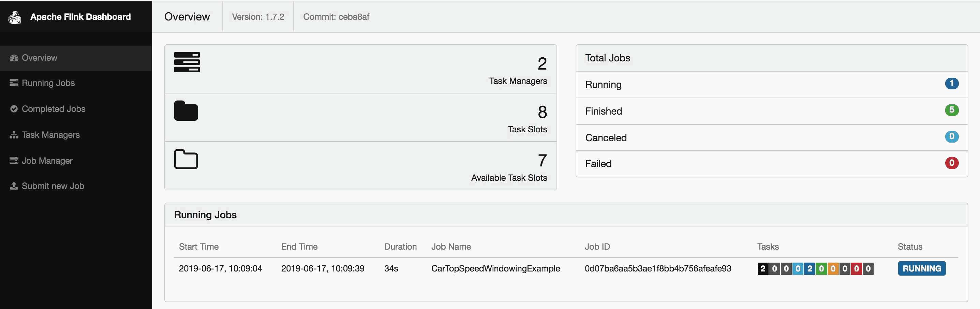Screen dimensions: 980x309
Task: Click the Submit new Job upload icon
Action: coord(14,186)
